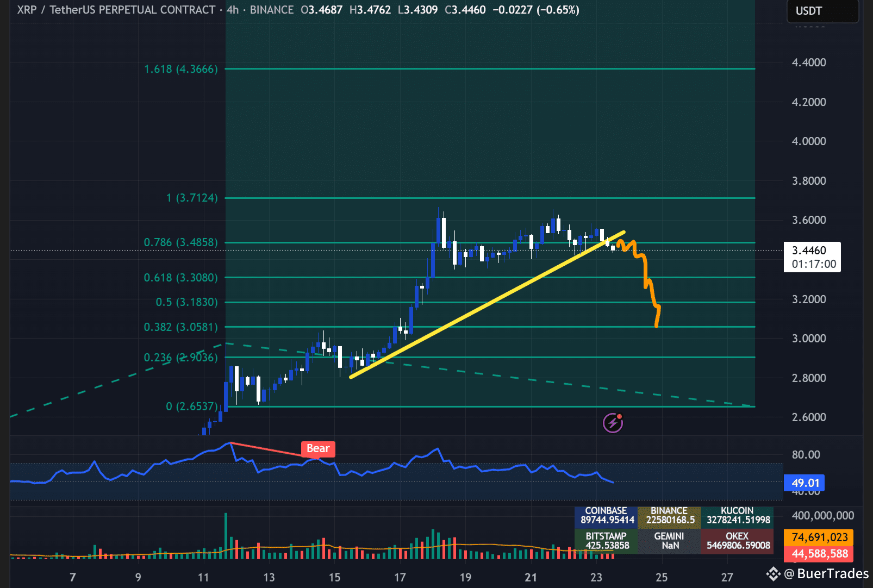Click date label 17 on time axis
This screenshot has height=588, width=873.
pyautogui.click(x=400, y=577)
